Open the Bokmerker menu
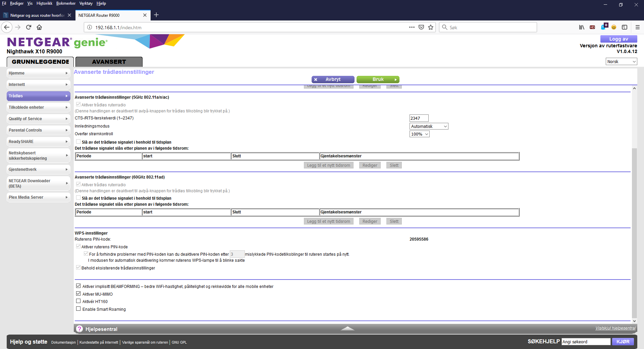 tap(66, 3)
